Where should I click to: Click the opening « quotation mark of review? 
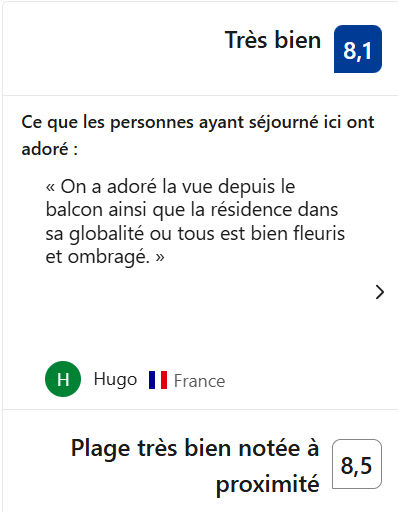pos(50,187)
